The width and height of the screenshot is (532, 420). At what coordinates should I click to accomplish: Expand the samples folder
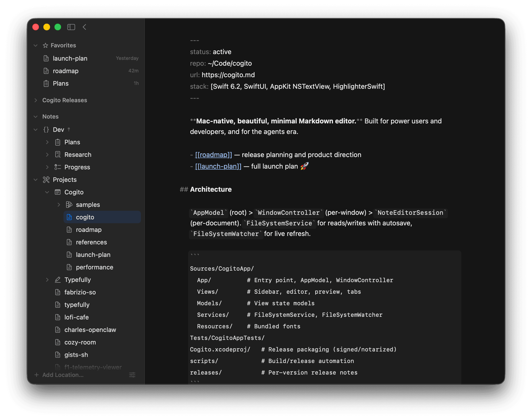tap(59, 205)
